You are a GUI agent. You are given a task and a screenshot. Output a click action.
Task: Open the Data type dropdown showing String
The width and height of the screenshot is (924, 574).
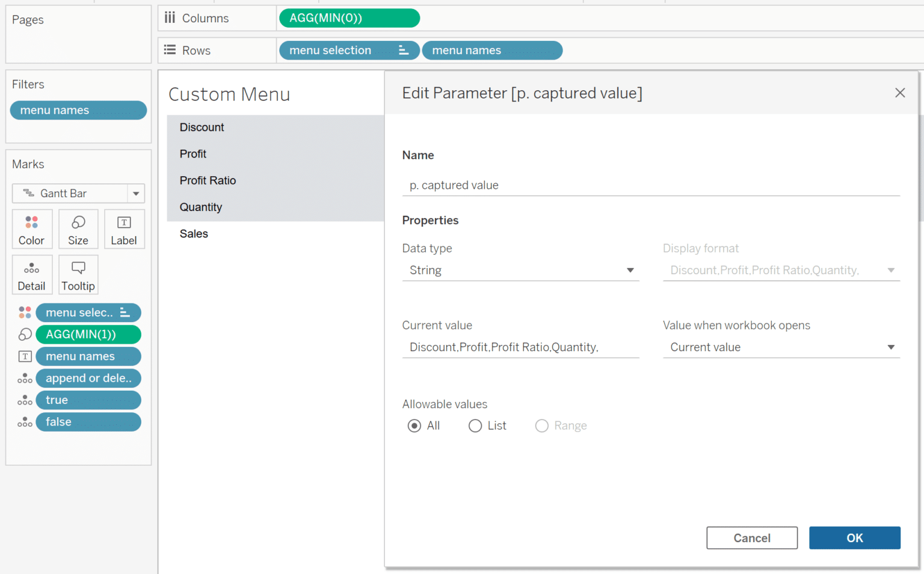tap(630, 270)
